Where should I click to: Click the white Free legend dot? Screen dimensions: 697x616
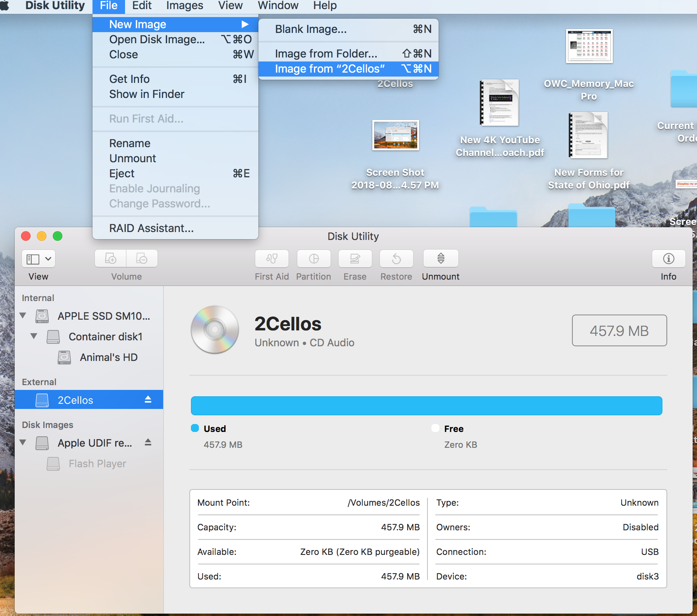click(x=435, y=428)
